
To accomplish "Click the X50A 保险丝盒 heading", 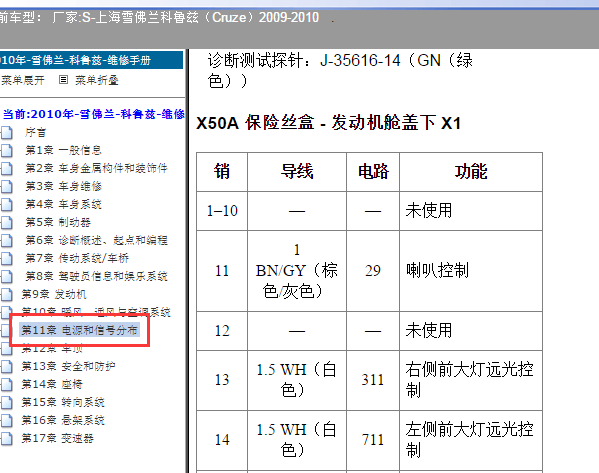I will pyautogui.click(x=329, y=123).
